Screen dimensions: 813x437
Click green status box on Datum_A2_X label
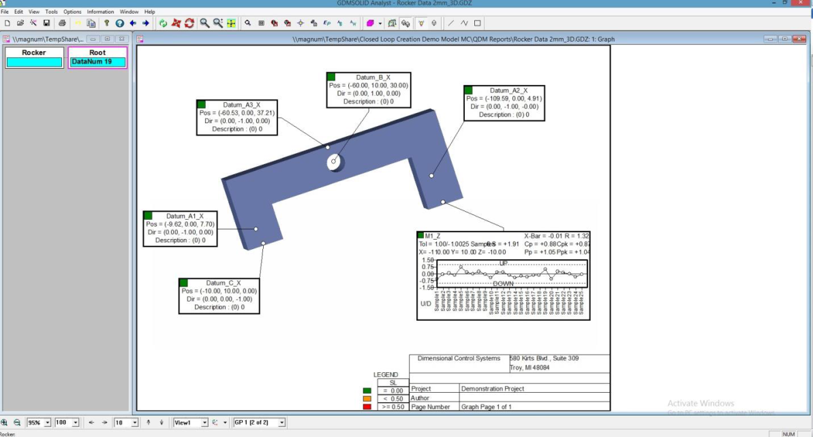point(468,91)
